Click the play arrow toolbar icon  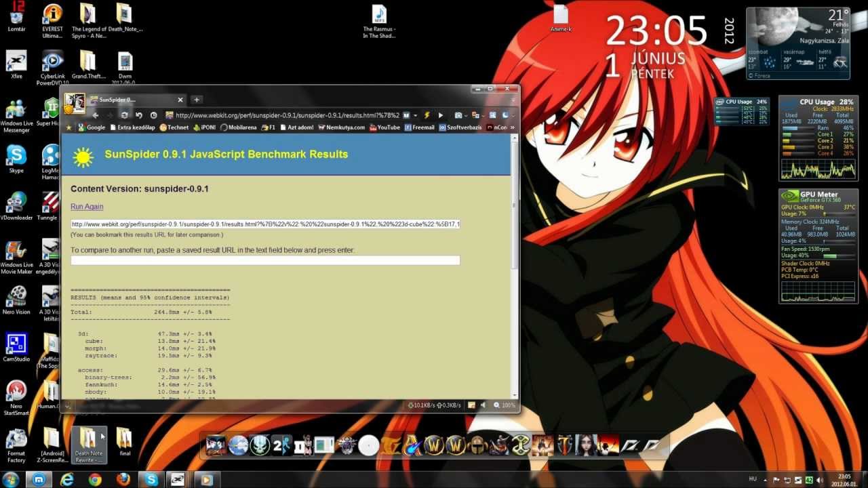441,115
